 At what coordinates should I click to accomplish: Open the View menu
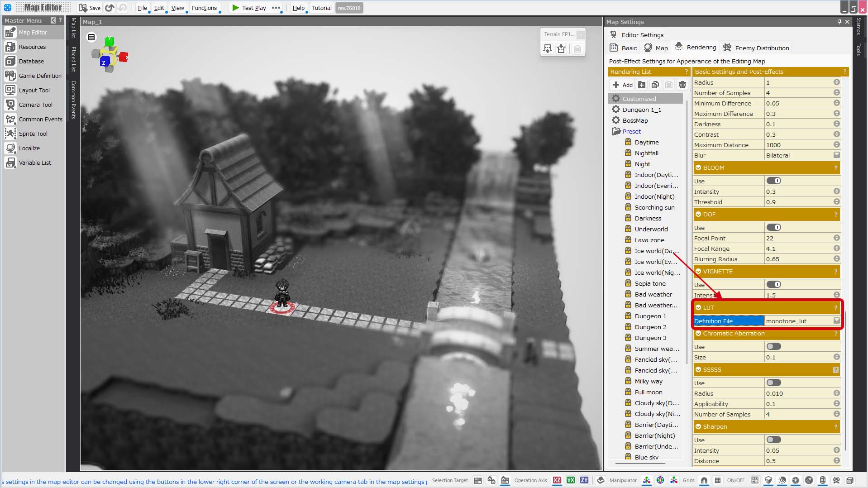177,8
